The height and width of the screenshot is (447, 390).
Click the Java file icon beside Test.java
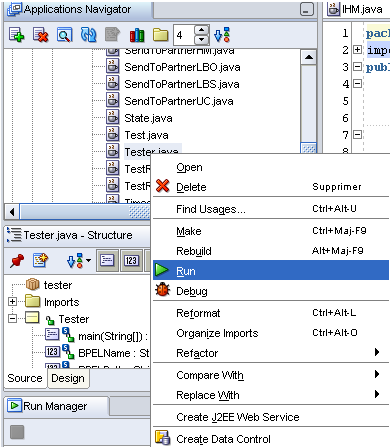113,134
